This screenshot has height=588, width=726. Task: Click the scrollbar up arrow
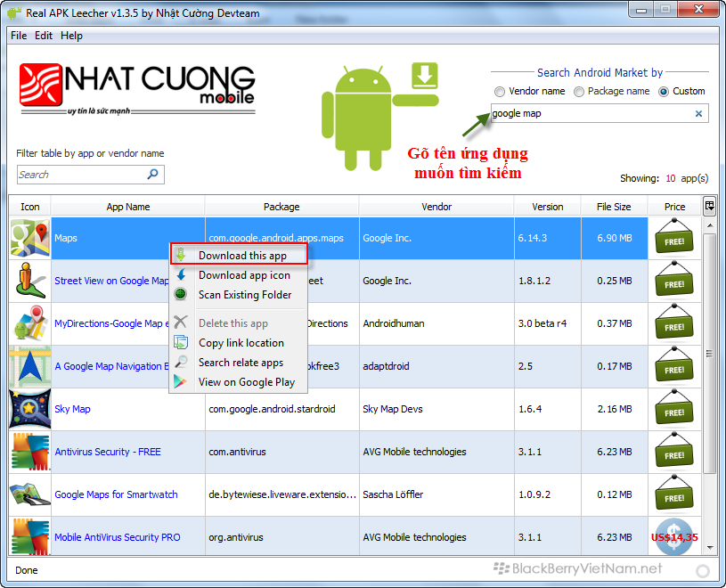(x=709, y=225)
